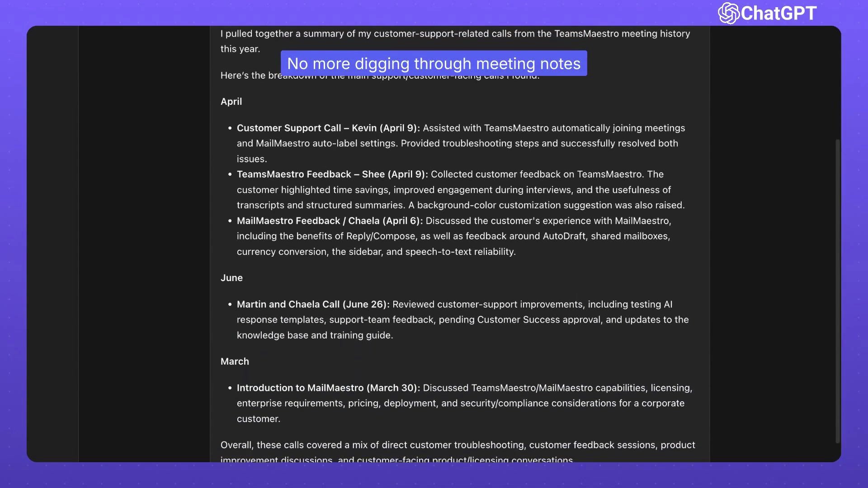Image resolution: width=868 pixels, height=488 pixels.
Task: Click the "April" section heading
Action: 231,102
